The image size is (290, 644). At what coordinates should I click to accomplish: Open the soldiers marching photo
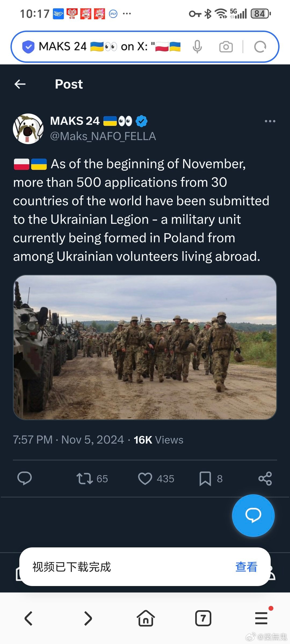click(x=145, y=347)
